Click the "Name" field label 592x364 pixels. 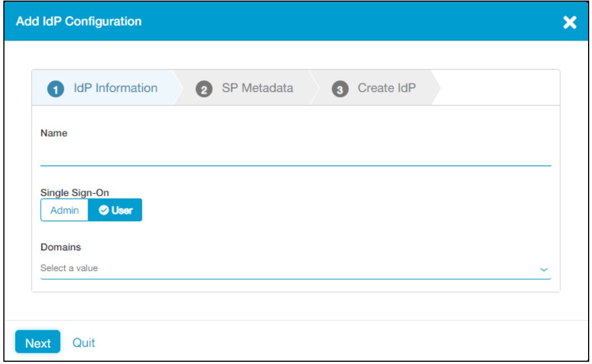click(54, 133)
